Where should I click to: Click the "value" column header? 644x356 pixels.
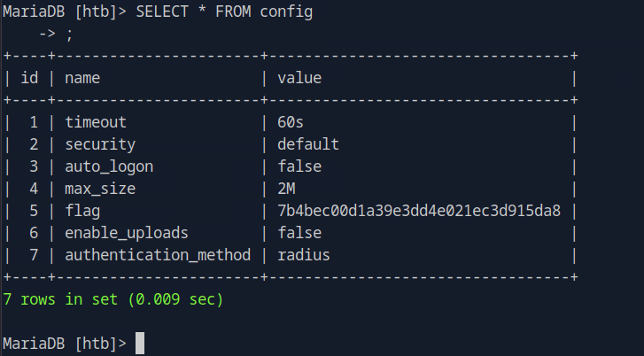299,78
